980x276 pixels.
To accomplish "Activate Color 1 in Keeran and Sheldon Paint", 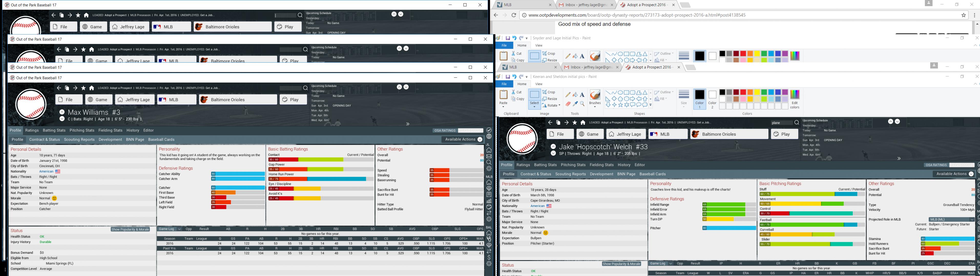I will tap(700, 99).
